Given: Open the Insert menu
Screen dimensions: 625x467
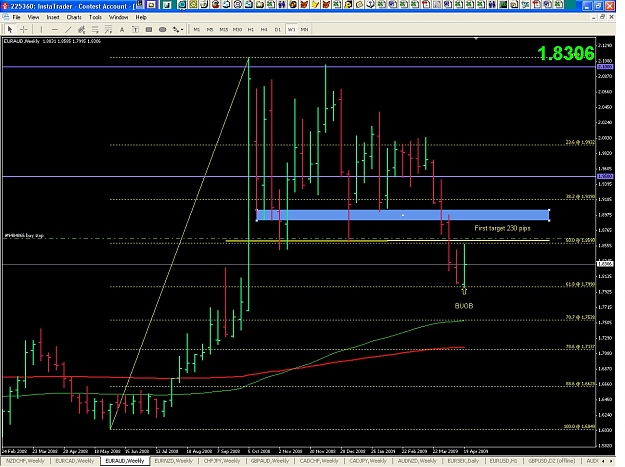Looking at the screenshot, I should click(53, 17).
